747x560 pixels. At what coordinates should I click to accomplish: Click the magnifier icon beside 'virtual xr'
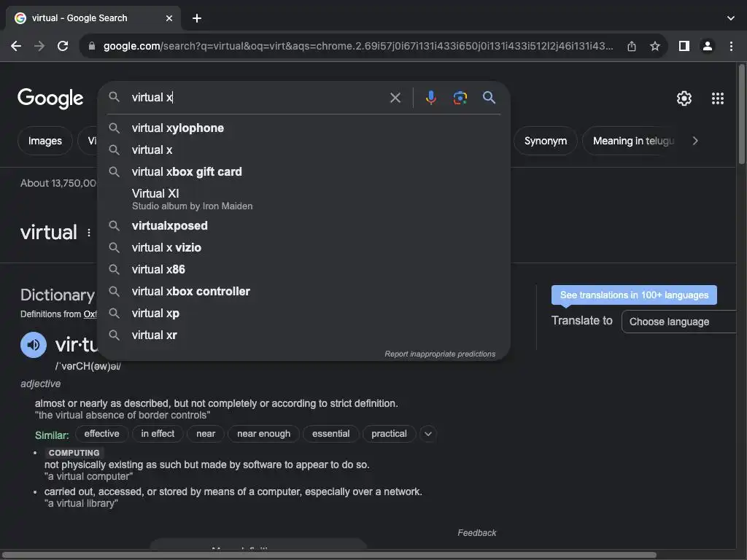[114, 335]
